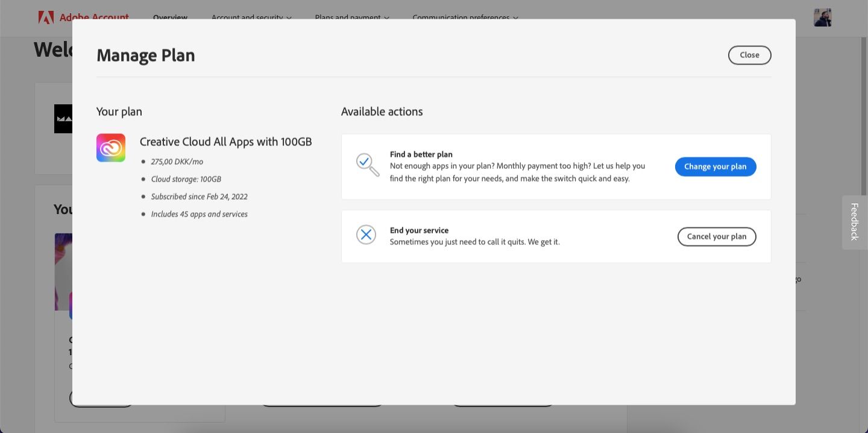Click the Cloud storage: 100GB line

186,179
